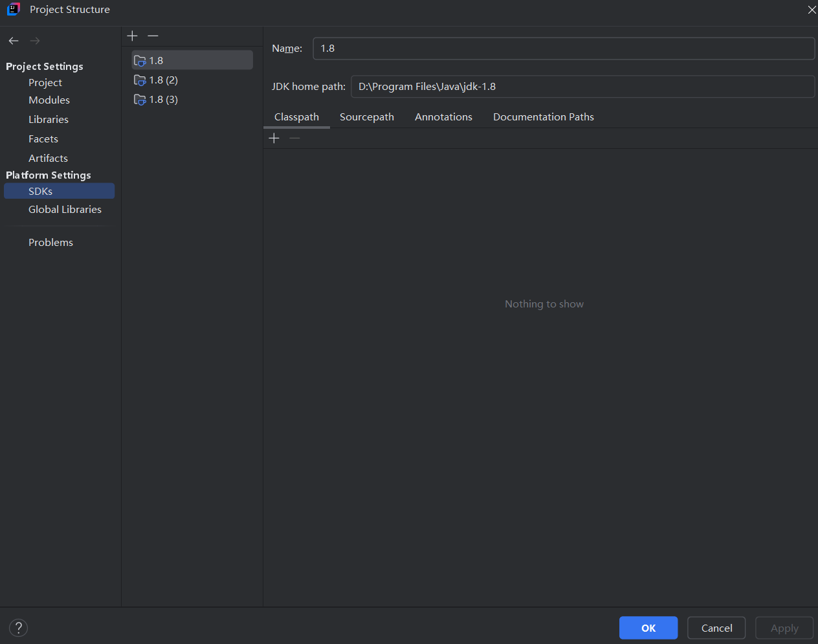This screenshot has height=644, width=818.
Task: Close the Project Structure dialog
Action: pos(812,10)
